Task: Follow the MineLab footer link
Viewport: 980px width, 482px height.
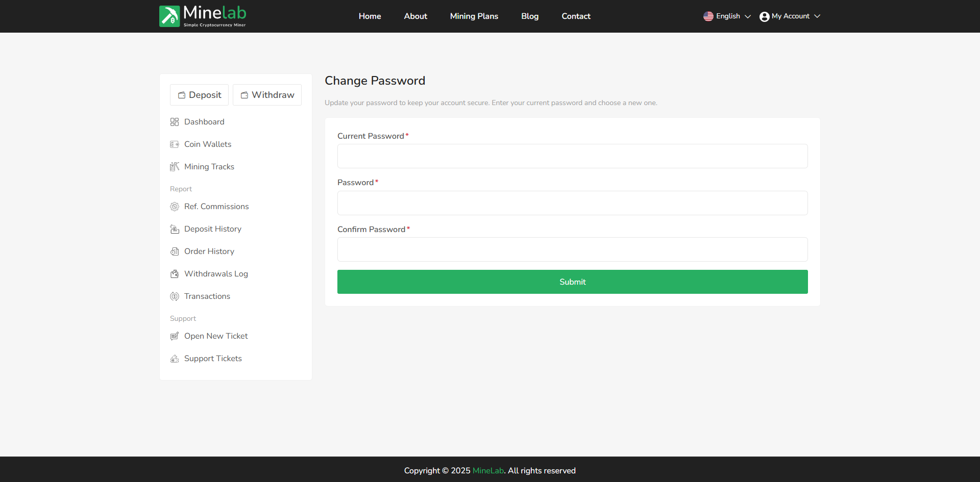Action: [488, 470]
